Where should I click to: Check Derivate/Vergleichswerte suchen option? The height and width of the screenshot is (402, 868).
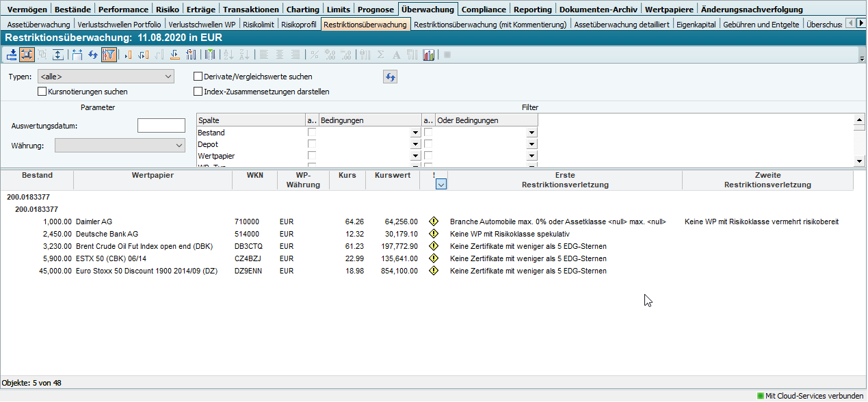[198, 77]
